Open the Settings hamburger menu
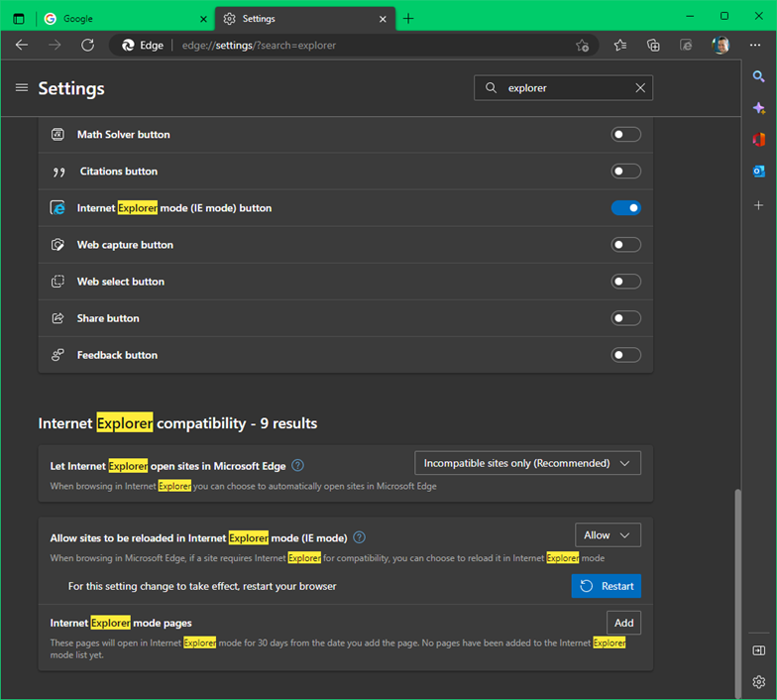The image size is (777, 700). point(22,87)
